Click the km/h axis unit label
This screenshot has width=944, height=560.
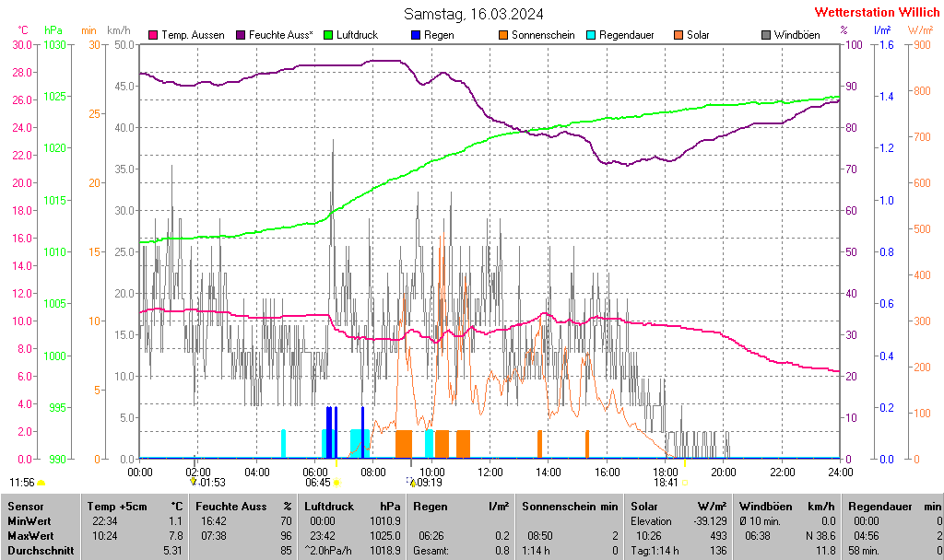(119, 30)
